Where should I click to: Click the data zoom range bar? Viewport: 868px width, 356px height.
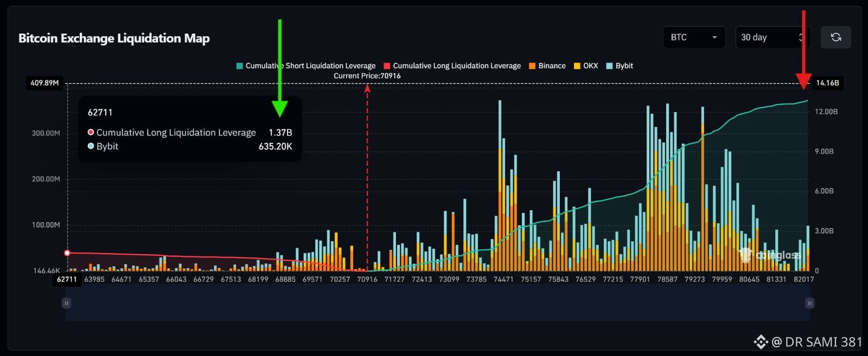click(438, 303)
